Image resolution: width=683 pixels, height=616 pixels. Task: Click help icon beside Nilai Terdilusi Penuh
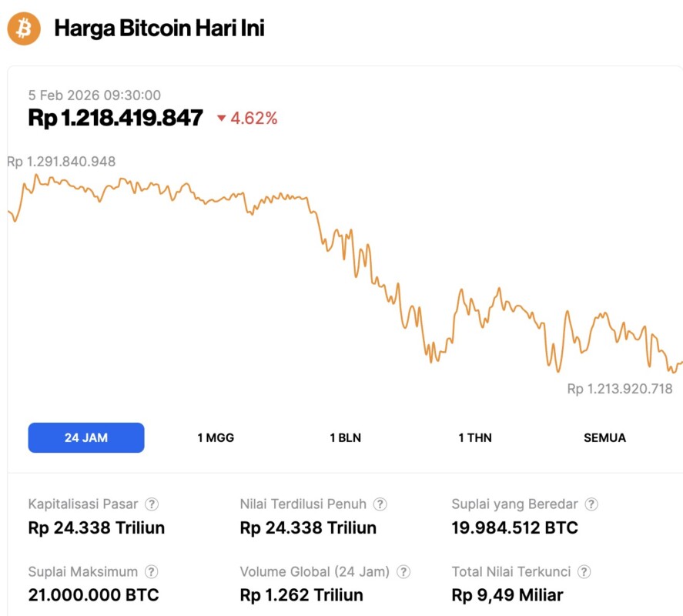tap(380, 504)
